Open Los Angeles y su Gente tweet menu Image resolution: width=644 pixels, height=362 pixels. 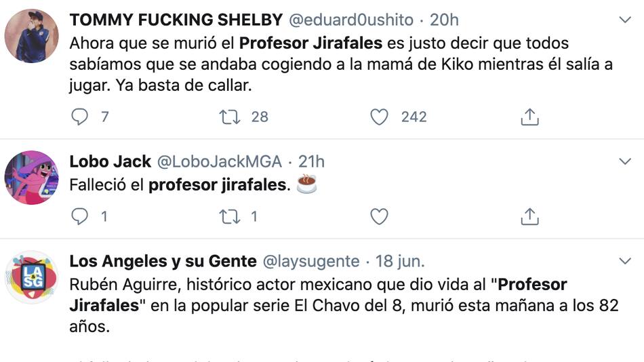625,261
